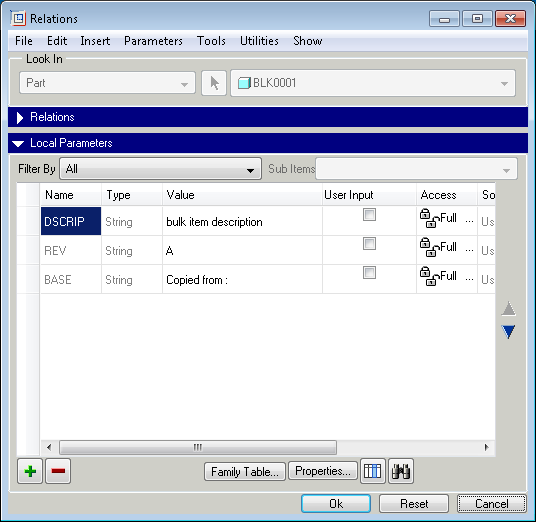This screenshot has height=522, width=536.
Task: Check the User Input box for BASE
Action: 369,273
